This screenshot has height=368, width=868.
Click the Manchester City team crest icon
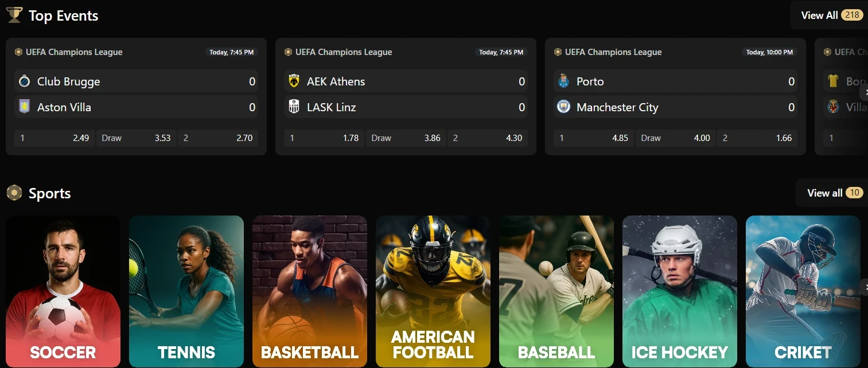click(563, 107)
